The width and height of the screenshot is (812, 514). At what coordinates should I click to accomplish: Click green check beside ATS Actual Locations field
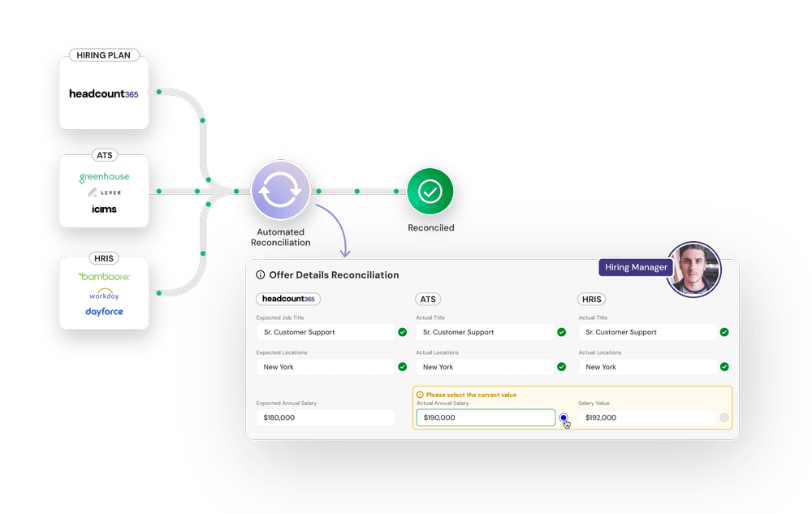pyautogui.click(x=561, y=367)
